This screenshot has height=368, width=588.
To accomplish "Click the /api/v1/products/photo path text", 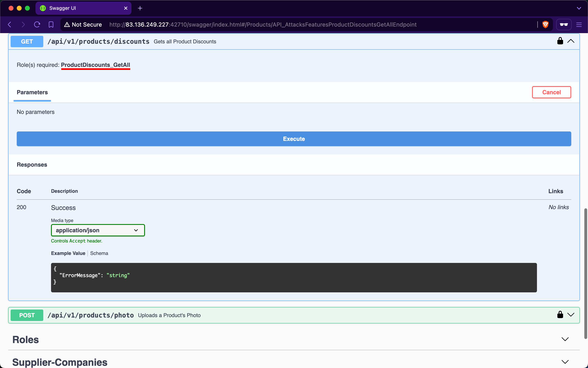I will (91, 315).
